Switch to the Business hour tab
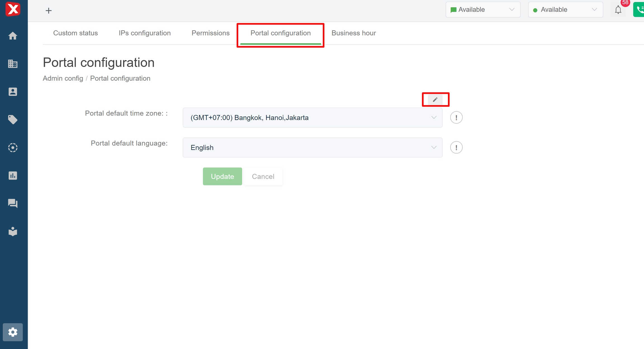 click(354, 33)
